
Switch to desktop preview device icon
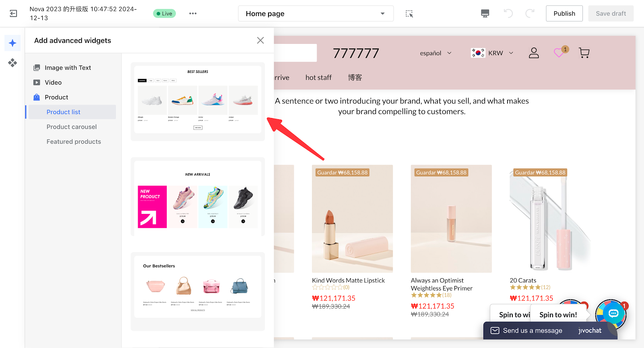pos(485,14)
